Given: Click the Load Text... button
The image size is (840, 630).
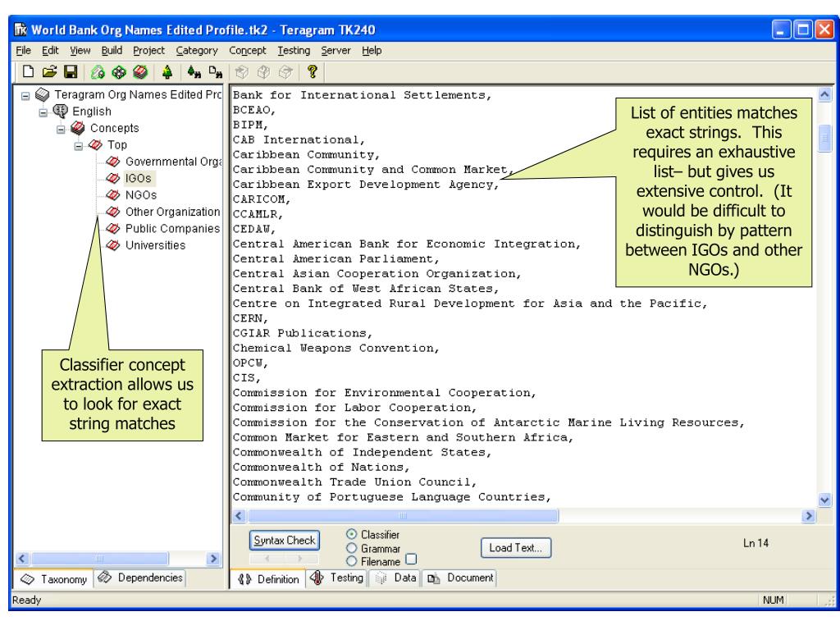Looking at the screenshot, I should (515, 547).
